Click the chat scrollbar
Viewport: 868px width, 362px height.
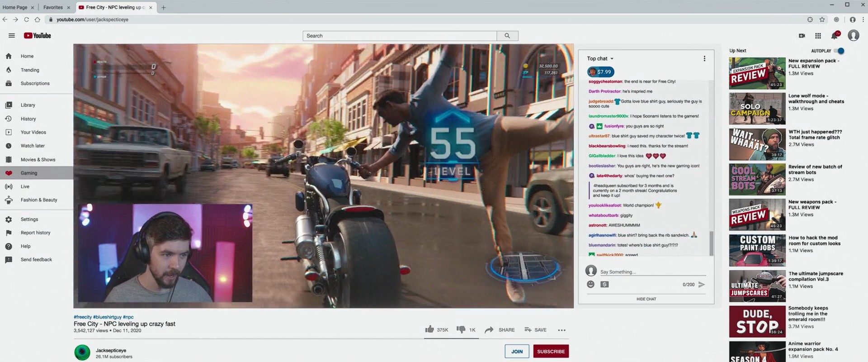coord(711,243)
